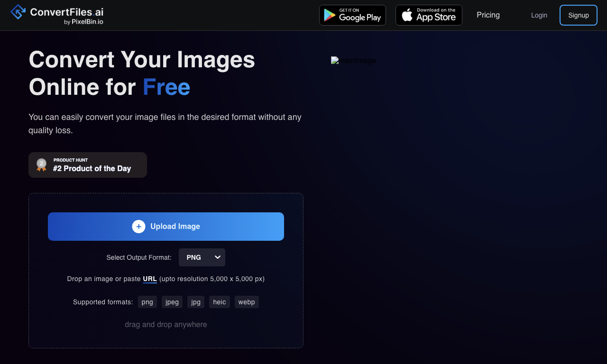Click the plus icon on Upload Image
Image resolution: width=607 pixels, height=364 pixels.
coord(138,227)
